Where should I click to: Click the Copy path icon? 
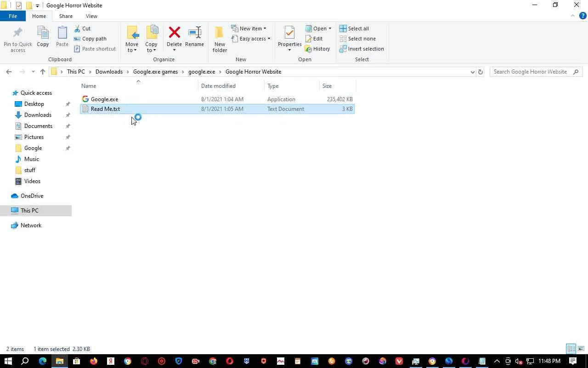pyautogui.click(x=77, y=39)
